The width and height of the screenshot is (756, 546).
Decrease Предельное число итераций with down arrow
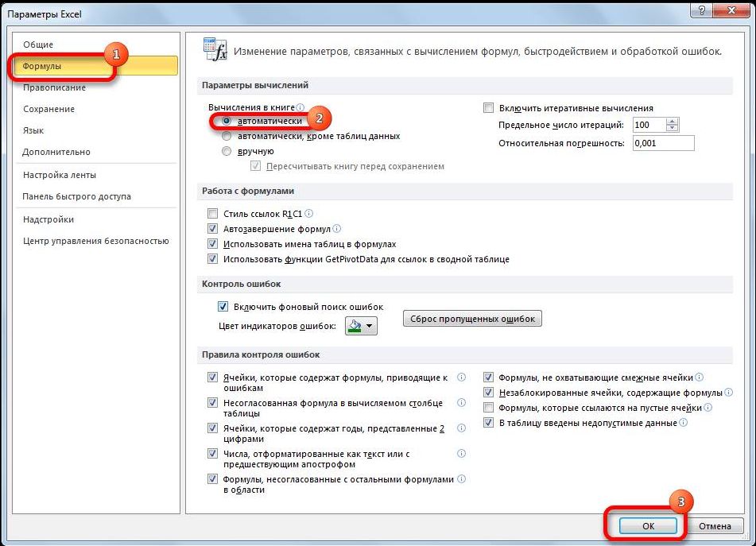672,128
